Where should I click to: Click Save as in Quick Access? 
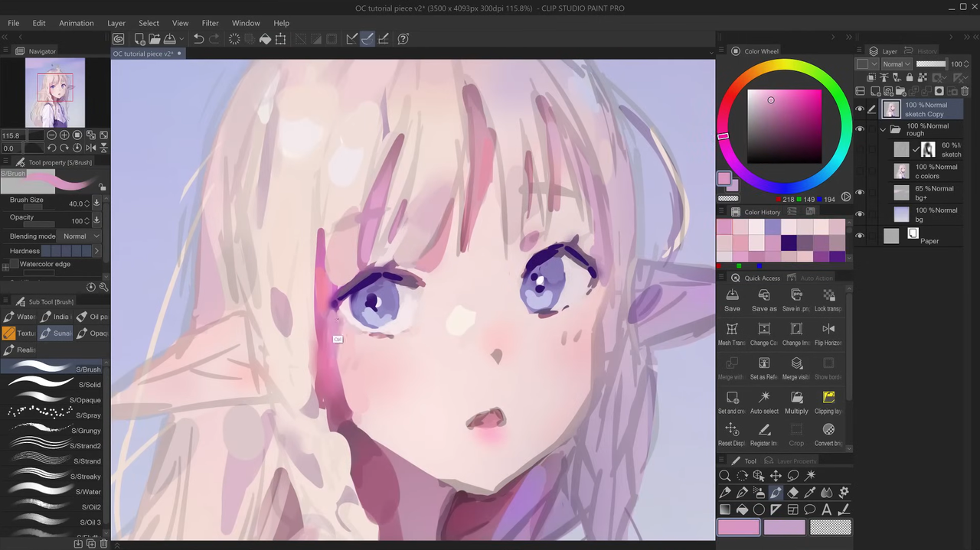click(x=764, y=300)
